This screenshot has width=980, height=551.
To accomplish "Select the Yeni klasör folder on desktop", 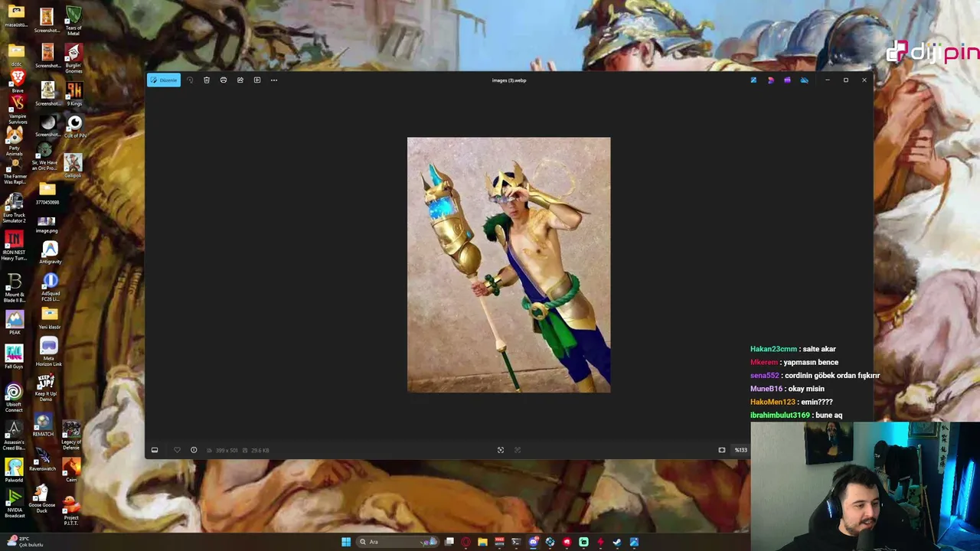I will 50,318.
